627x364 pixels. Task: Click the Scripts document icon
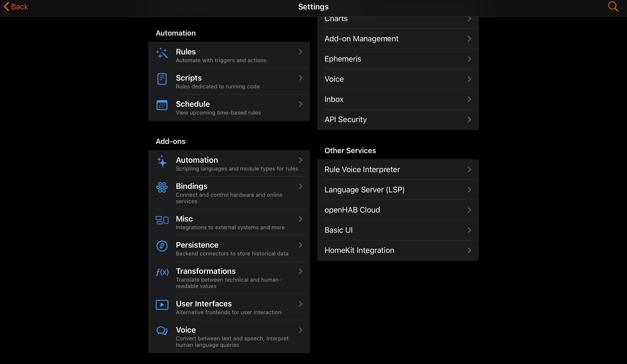162,79
